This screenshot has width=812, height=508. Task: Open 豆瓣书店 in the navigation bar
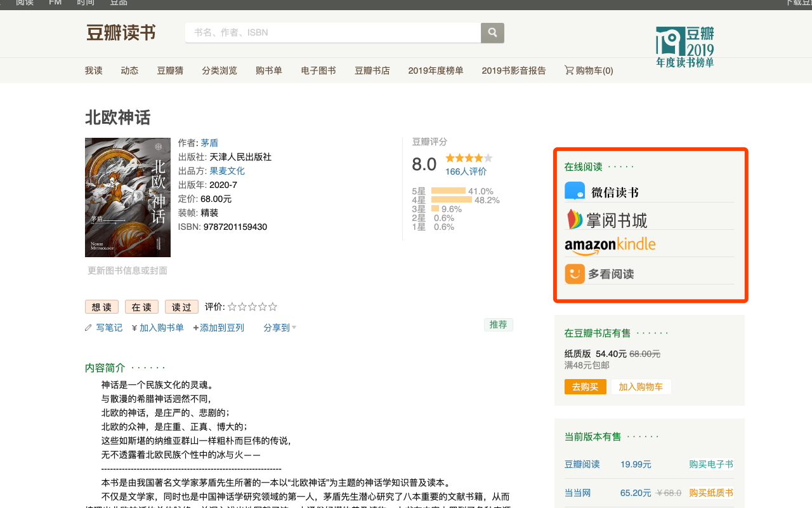point(372,70)
